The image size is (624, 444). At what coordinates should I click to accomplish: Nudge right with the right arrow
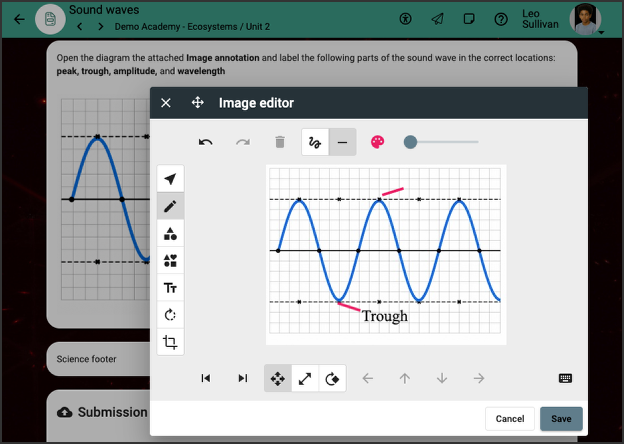coord(479,378)
